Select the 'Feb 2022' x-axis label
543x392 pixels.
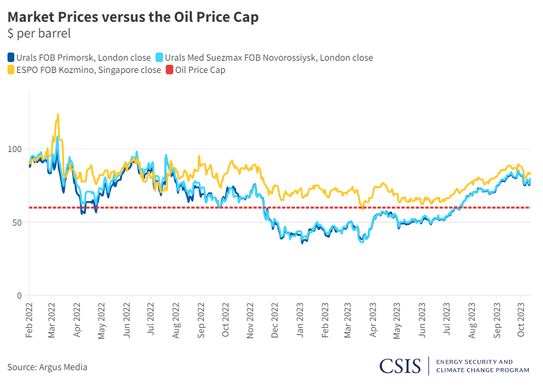point(30,320)
